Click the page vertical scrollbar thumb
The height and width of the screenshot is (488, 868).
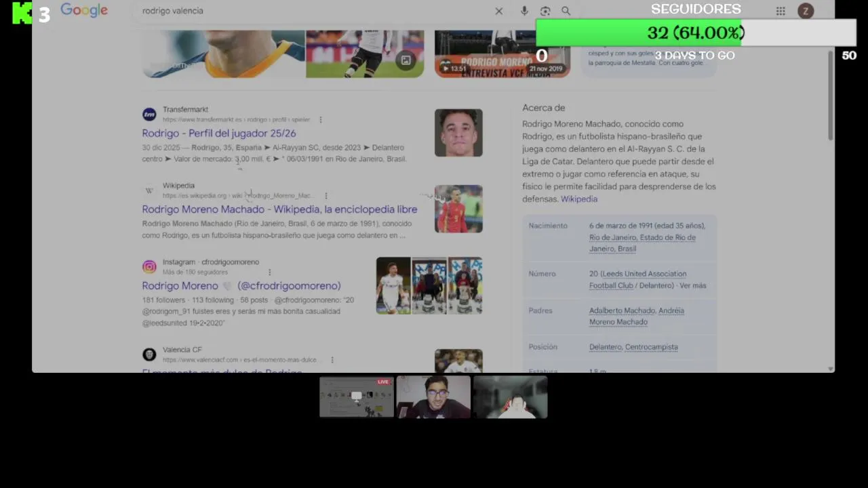(x=831, y=95)
